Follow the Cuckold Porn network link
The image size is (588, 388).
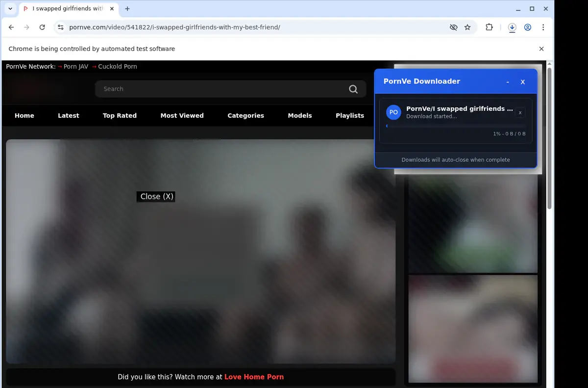118,67
